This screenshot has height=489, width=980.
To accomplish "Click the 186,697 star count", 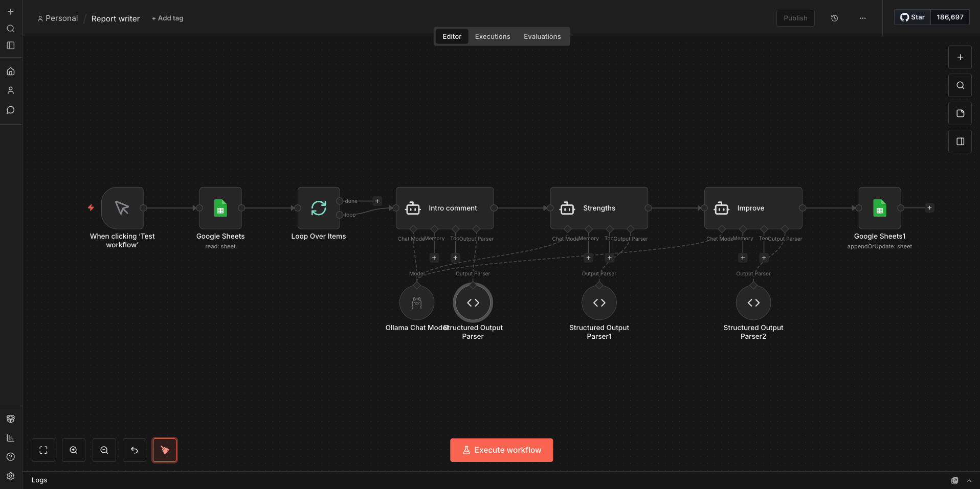I will click(950, 17).
